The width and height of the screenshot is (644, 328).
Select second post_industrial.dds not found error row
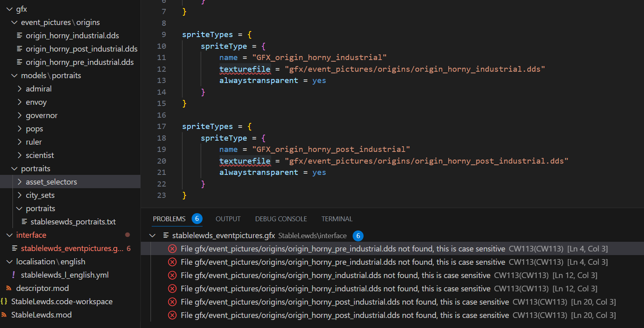pos(392,315)
